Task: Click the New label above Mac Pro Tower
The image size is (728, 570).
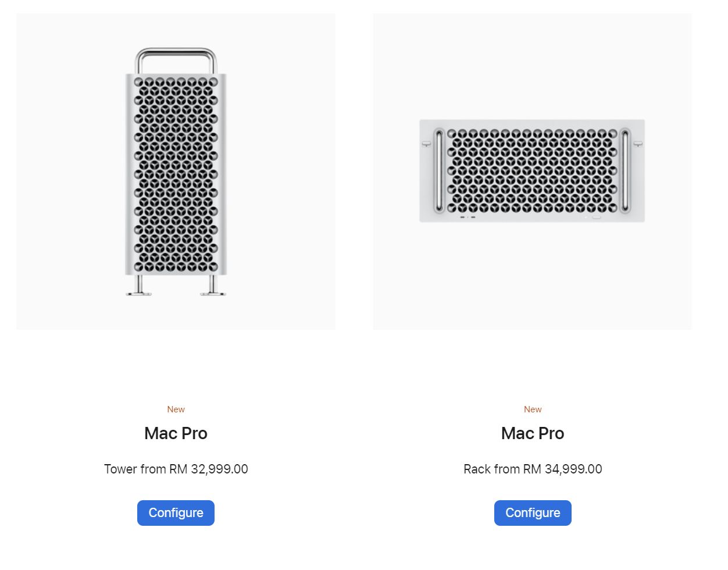Action: (x=176, y=409)
